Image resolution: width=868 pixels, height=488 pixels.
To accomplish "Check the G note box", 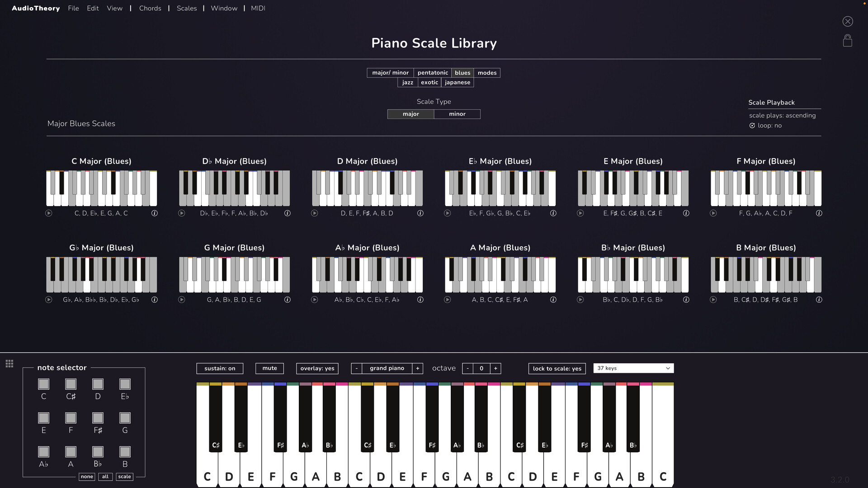I will tap(125, 418).
